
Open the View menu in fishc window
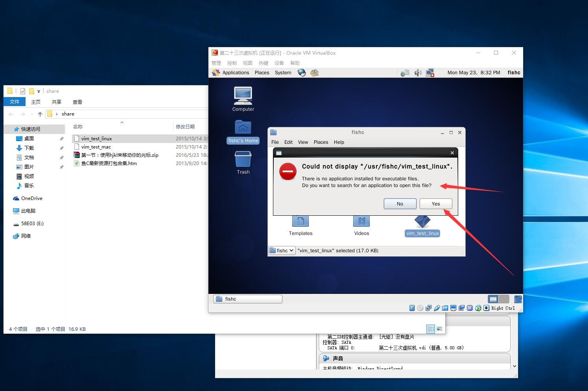pyautogui.click(x=303, y=142)
